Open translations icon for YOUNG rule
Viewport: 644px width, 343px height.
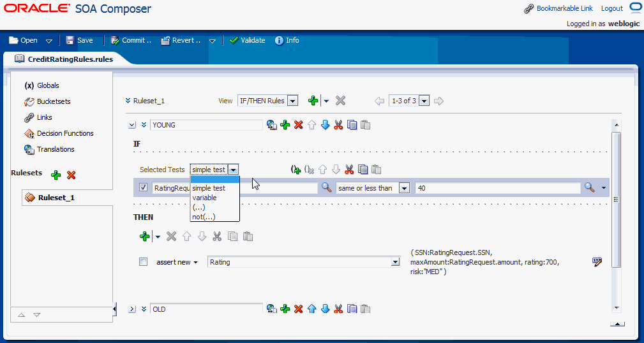[271, 125]
